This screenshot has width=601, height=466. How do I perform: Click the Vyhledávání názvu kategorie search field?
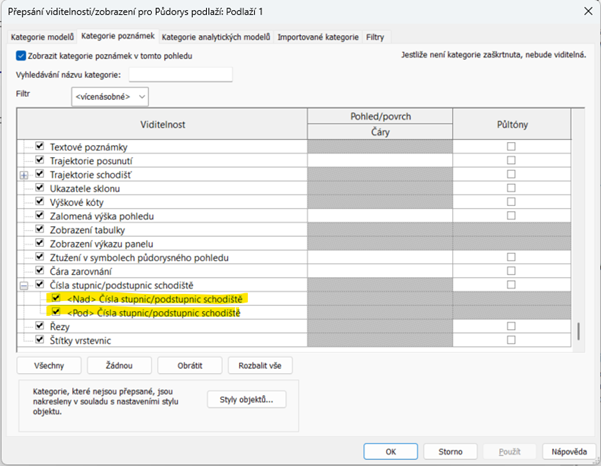click(x=180, y=74)
